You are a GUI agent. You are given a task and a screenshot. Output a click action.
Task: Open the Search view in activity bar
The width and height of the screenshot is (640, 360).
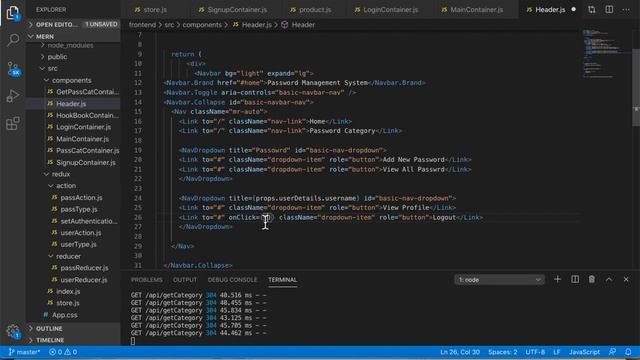click(x=13, y=40)
